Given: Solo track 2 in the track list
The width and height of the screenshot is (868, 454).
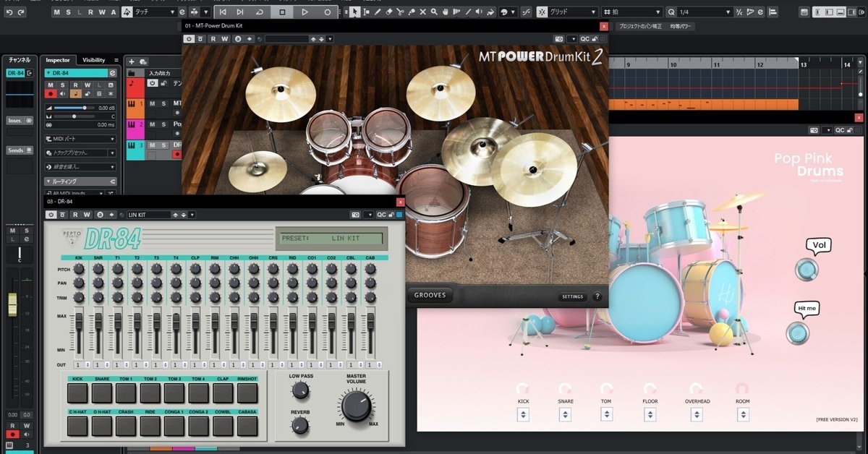Looking at the screenshot, I should coord(162,124).
